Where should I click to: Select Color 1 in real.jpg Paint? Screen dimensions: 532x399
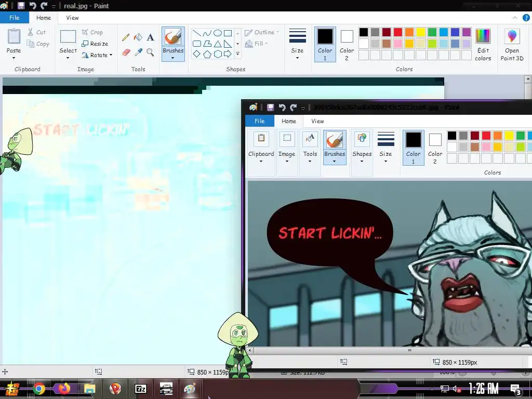click(x=325, y=45)
